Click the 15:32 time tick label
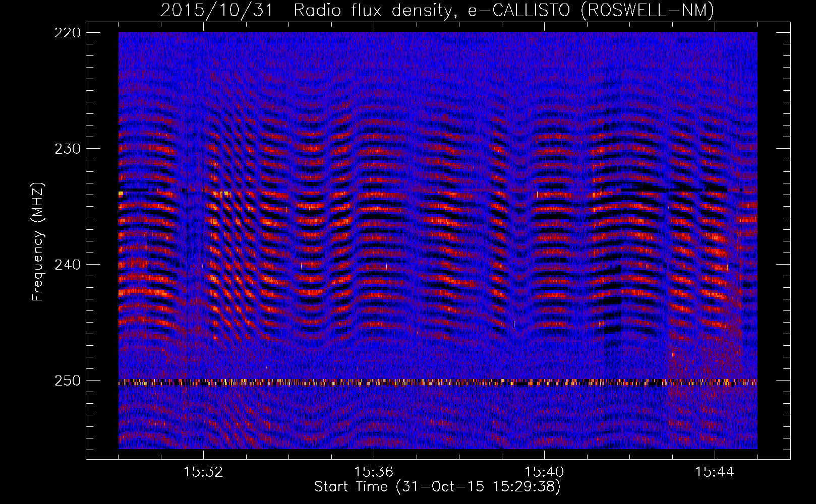816x504 pixels. coord(203,472)
